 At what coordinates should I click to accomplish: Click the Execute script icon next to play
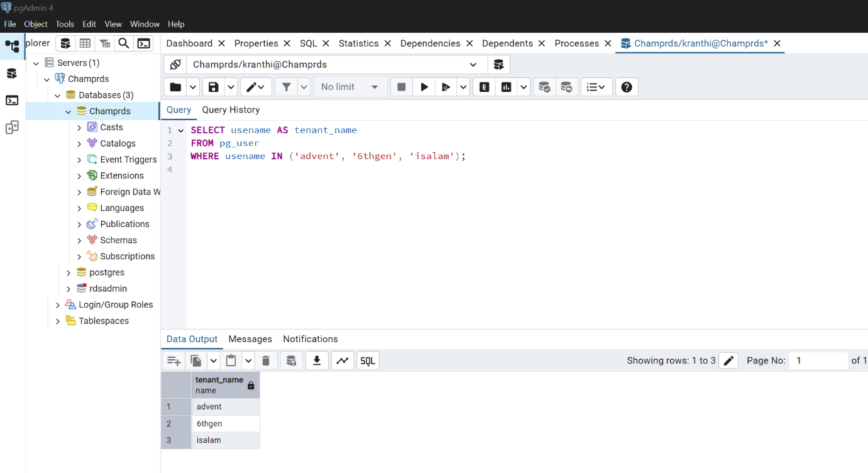(x=446, y=87)
